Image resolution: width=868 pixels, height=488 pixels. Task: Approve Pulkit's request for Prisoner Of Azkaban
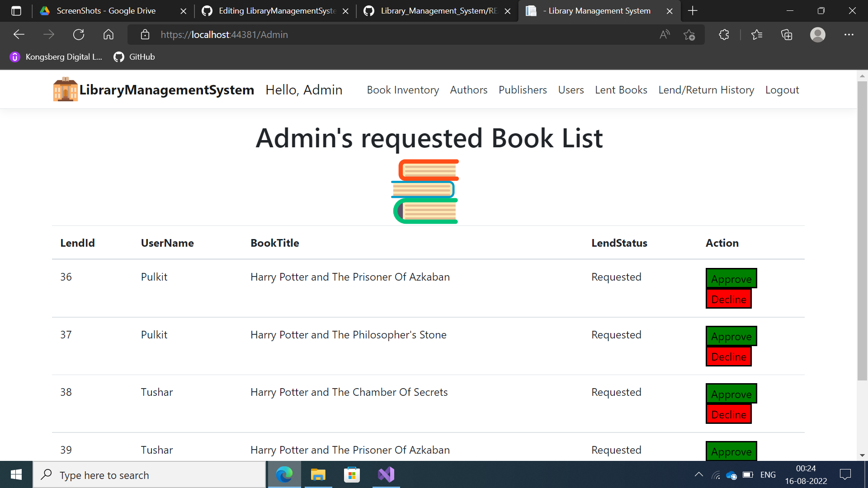[731, 279]
